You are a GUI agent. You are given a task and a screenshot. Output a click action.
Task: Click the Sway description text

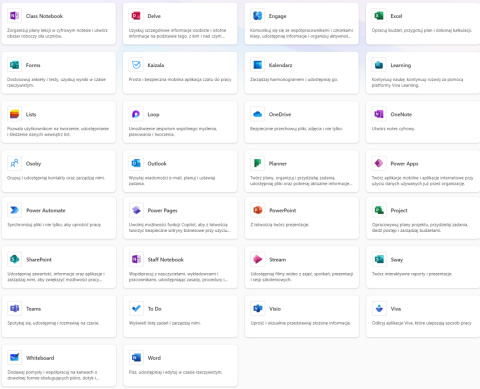tap(412, 274)
